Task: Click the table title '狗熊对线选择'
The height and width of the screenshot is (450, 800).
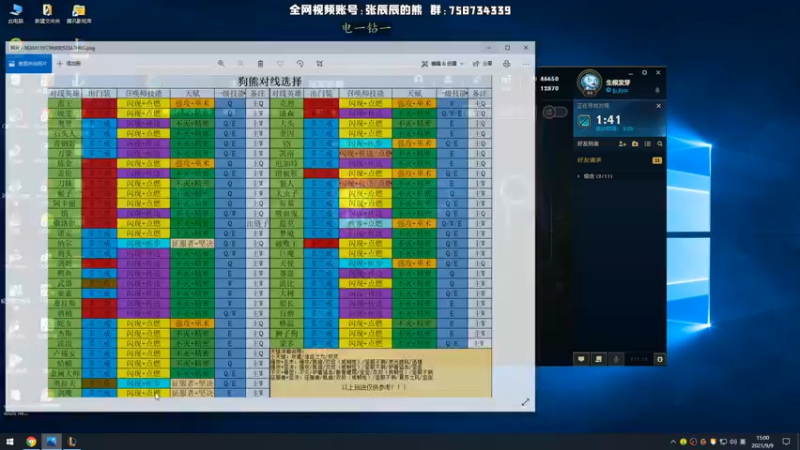Action: coord(269,82)
